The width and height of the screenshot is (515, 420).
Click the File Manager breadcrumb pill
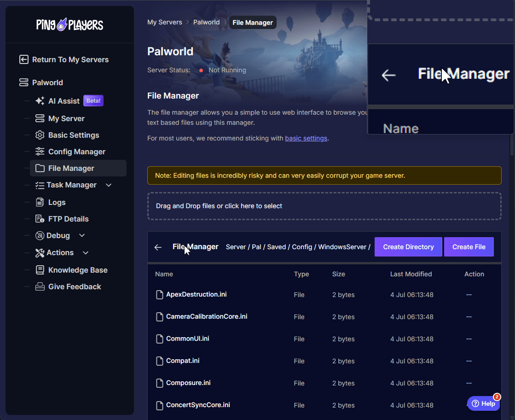pos(253,23)
